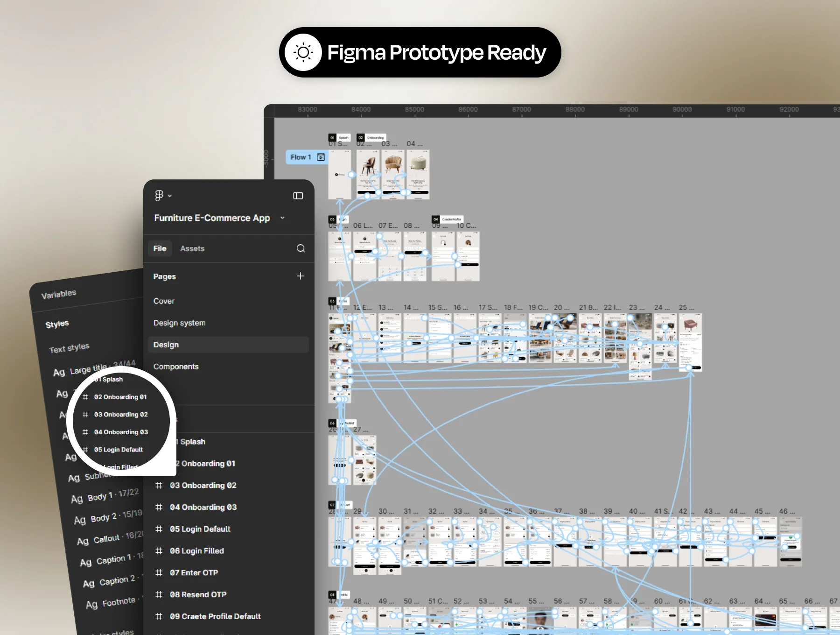Click frame icon beside 04 Onboarding 03 in layers panel
Screen dimensions: 840x635
click(x=159, y=507)
